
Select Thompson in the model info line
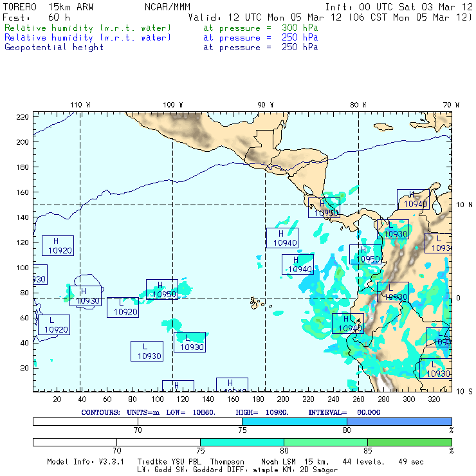point(225,462)
